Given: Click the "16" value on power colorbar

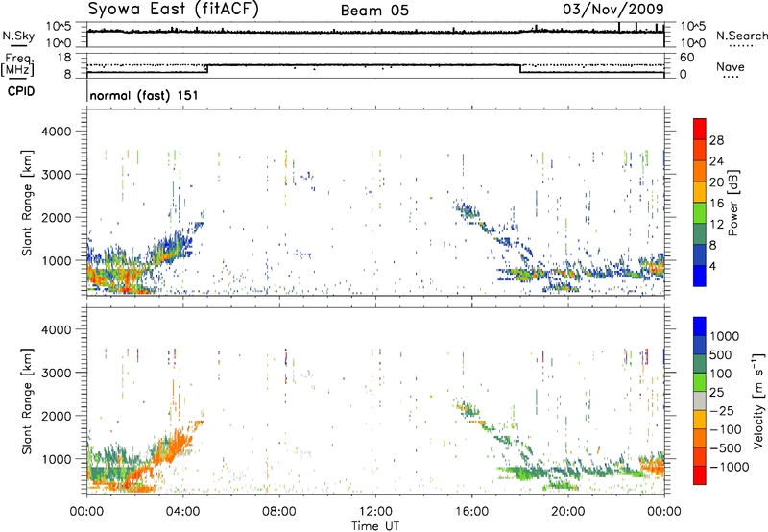Looking at the screenshot, I should tap(716, 204).
